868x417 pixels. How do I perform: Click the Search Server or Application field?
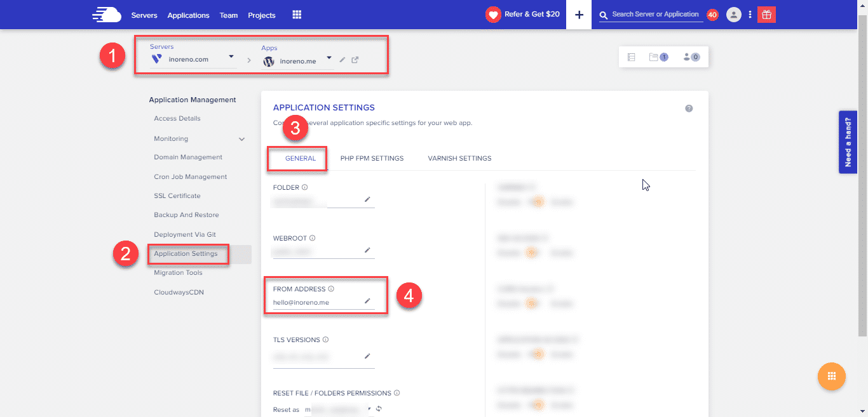click(654, 14)
